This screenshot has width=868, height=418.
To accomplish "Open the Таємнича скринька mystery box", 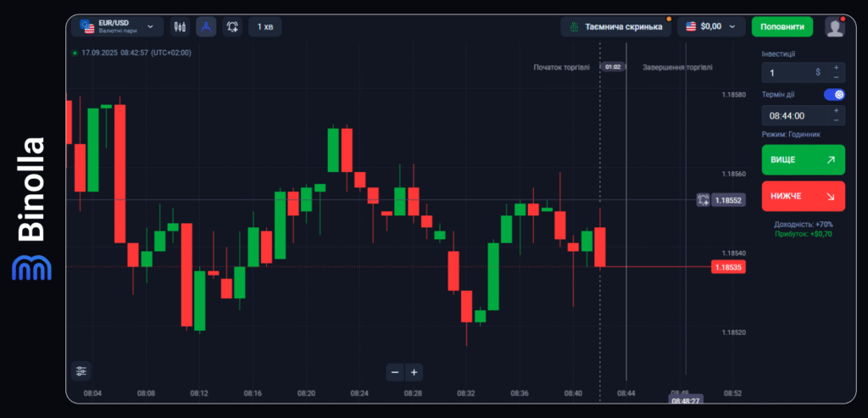I will pos(615,27).
